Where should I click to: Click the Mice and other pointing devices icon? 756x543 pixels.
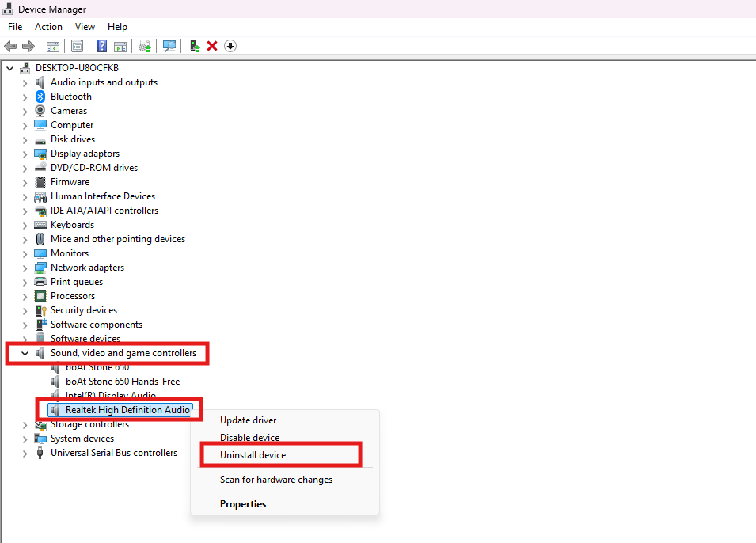(x=40, y=239)
